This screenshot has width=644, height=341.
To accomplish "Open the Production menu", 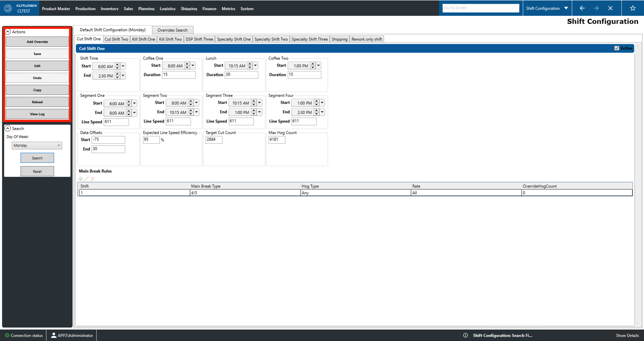I will (x=85, y=9).
